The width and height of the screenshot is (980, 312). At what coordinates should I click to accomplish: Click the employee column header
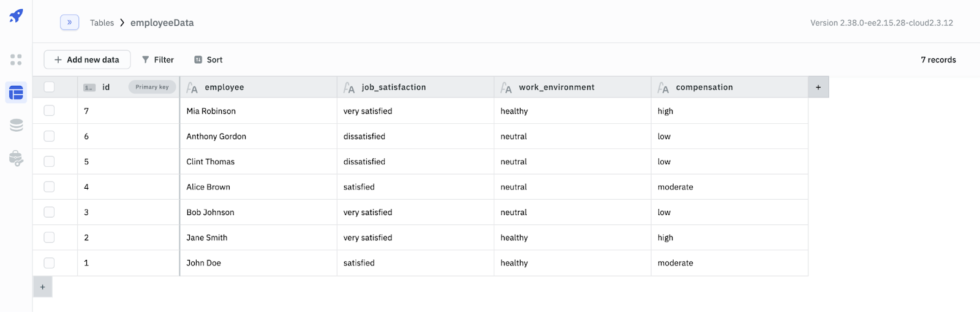pos(258,87)
